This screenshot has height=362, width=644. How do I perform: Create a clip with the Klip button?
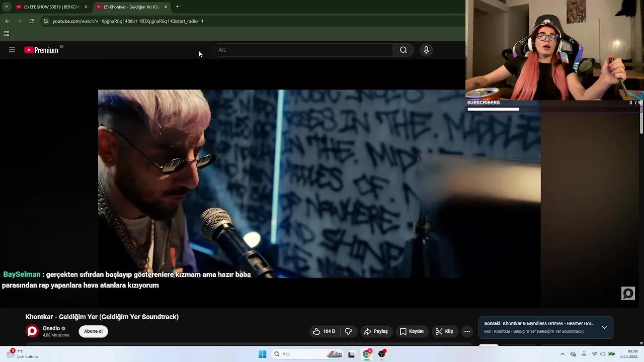[444, 331]
